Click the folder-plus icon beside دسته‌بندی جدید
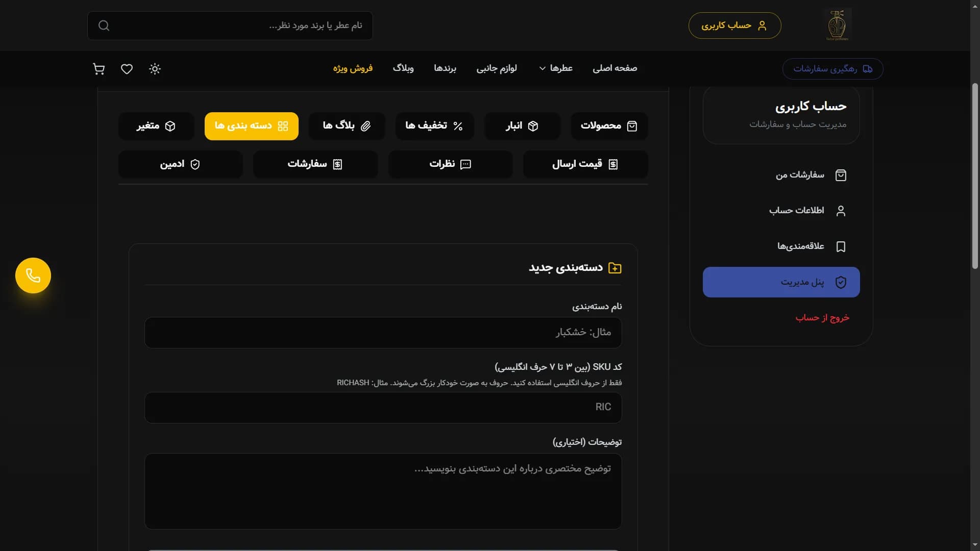The width and height of the screenshot is (980, 551). pyautogui.click(x=615, y=268)
